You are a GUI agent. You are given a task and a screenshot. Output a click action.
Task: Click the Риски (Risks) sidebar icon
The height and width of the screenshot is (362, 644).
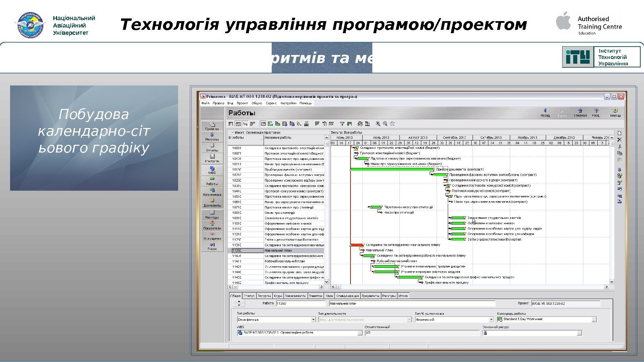(x=212, y=246)
